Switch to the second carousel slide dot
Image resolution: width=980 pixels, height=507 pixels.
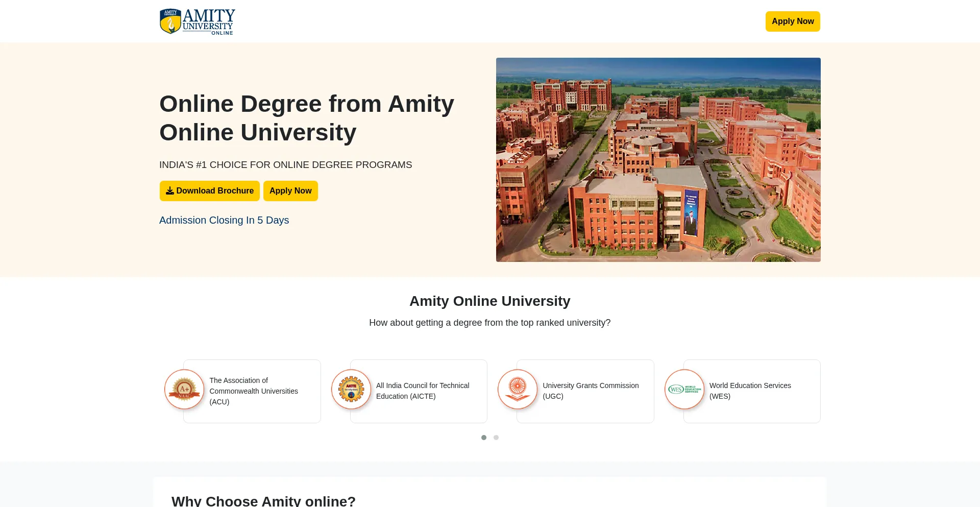point(496,438)
